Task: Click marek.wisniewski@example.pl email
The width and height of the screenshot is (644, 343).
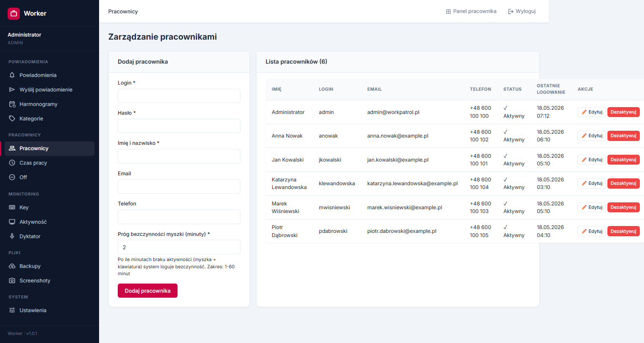Action: [x=405, y=207]
